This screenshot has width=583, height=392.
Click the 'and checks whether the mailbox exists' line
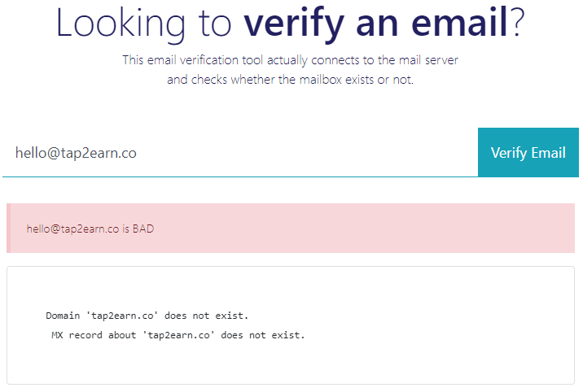(x=291, y=80)
